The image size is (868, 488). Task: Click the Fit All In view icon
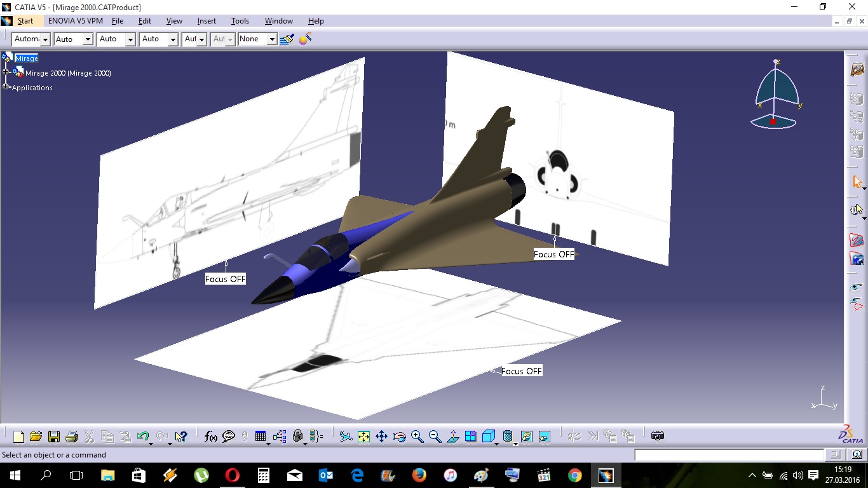[363, 437]
